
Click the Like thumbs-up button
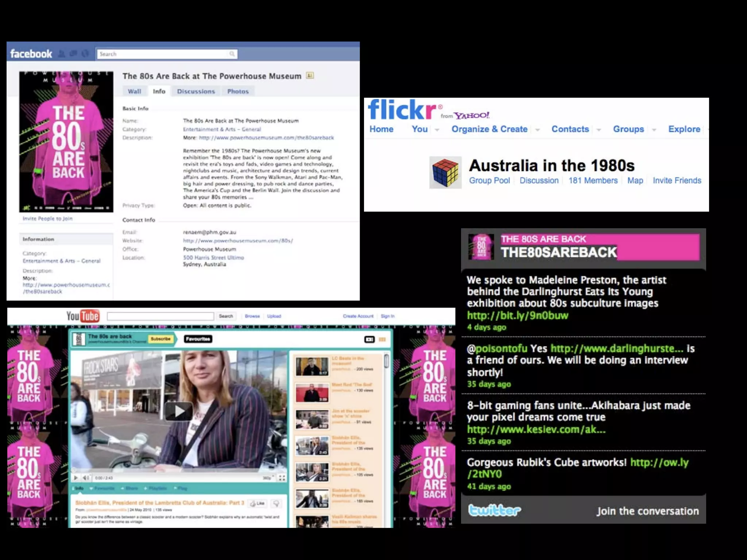[257, 503]
